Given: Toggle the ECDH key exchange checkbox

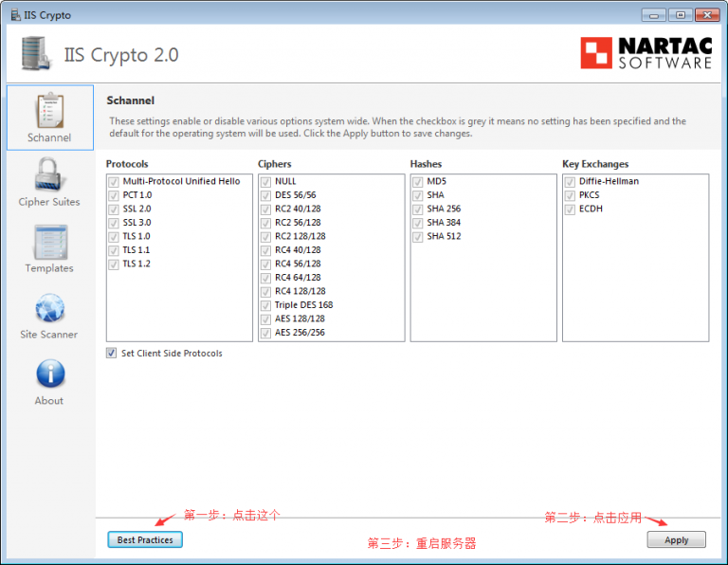Looking at the screenshot, I should tap(570, 209).
